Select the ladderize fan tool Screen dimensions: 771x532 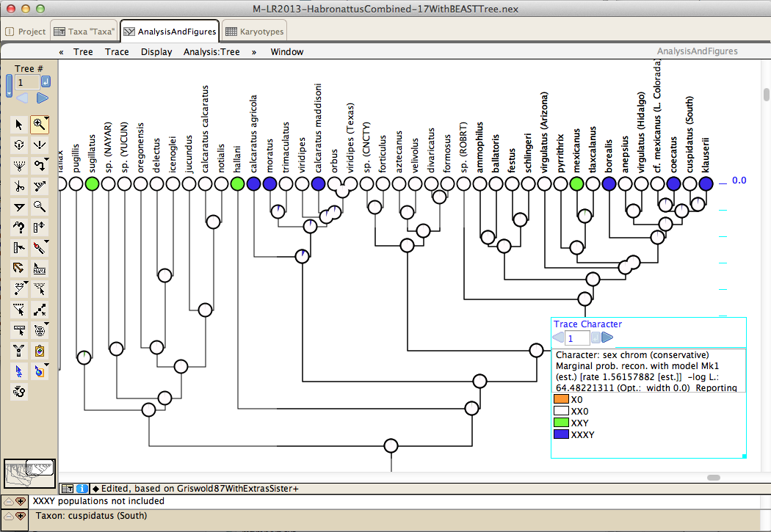pyautogui.click(x=19, y=166)
